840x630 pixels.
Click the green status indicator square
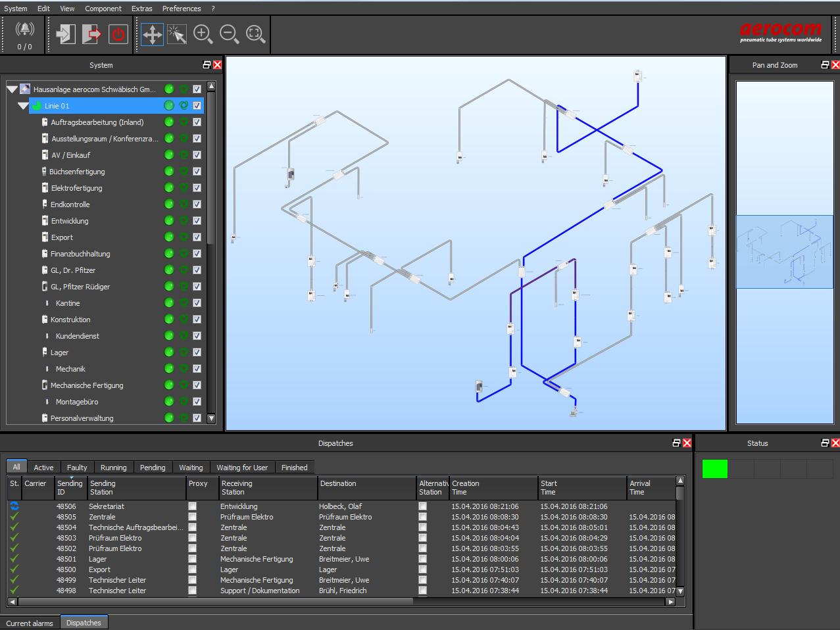[x=715, y=469]
